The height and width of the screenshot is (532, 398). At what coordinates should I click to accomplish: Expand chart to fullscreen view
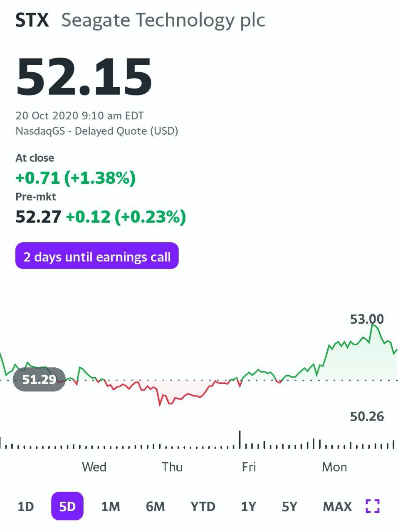(372, 506)
